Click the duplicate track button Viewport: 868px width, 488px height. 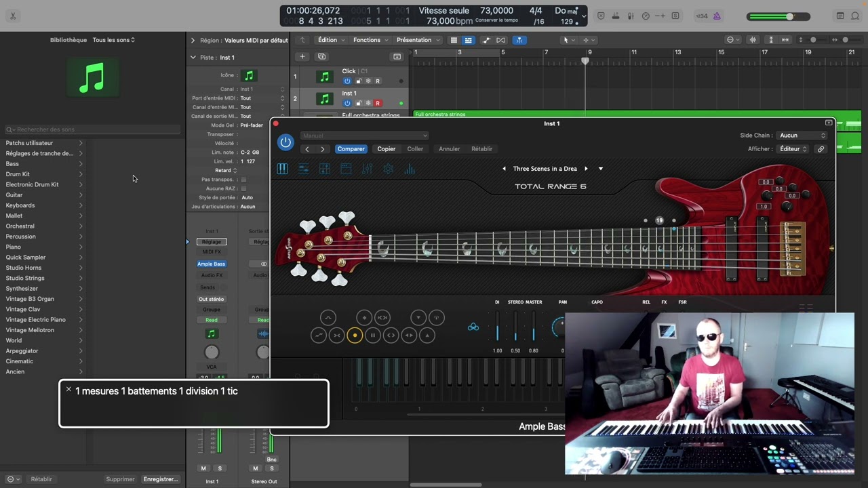click(x=322, y=56)
